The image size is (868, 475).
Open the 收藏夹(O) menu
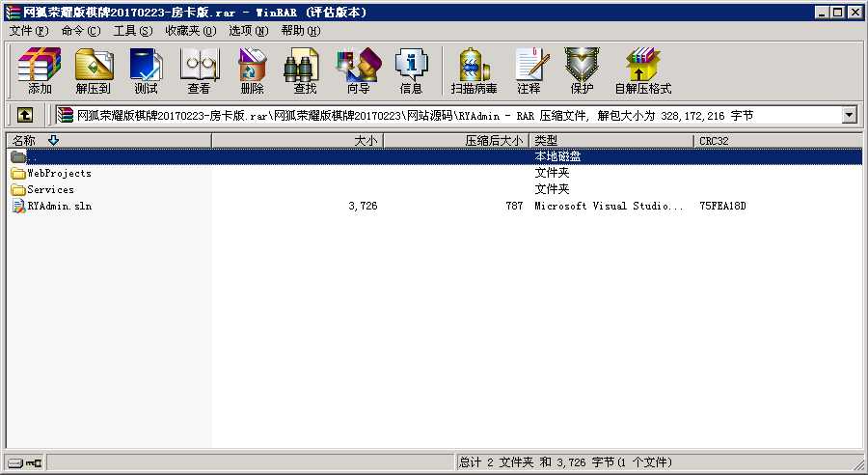(190, 31)
